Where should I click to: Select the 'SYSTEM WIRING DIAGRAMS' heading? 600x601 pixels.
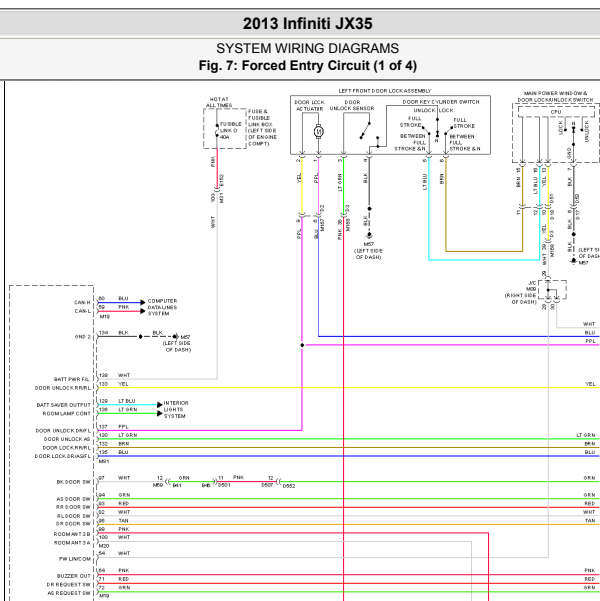[x=307, y=49]
